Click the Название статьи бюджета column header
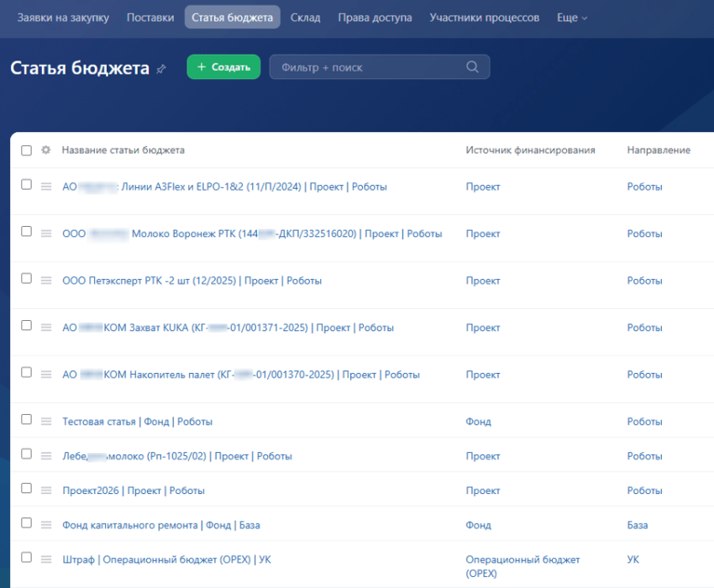This screenshot has width=714, height=588. (123, 150)
